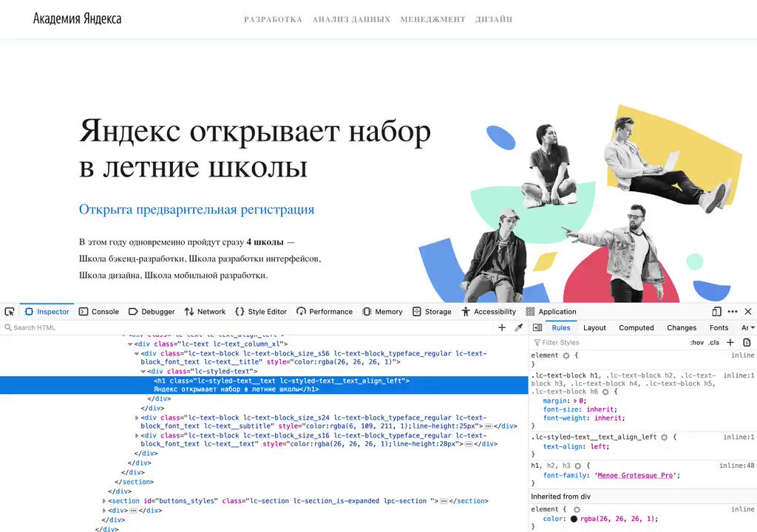The height and width of the screenshot is (532, 757).
Task: Select the Computed sidebar tab
Action: (x=637, y=327)
